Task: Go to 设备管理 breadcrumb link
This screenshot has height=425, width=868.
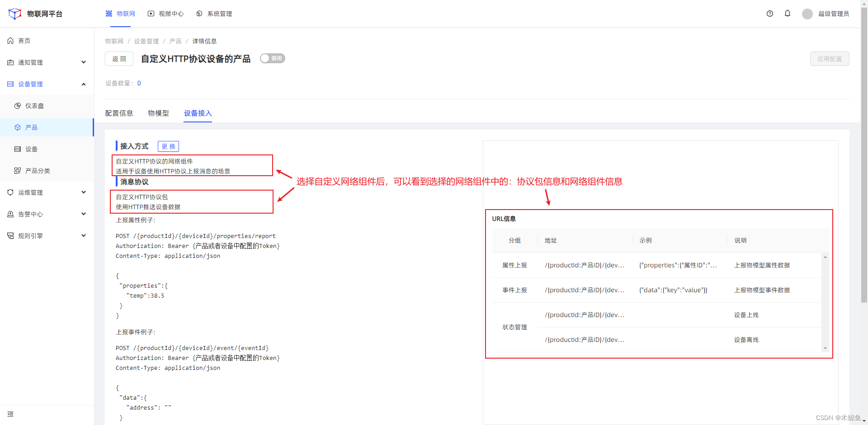Action: pos(146,41)
